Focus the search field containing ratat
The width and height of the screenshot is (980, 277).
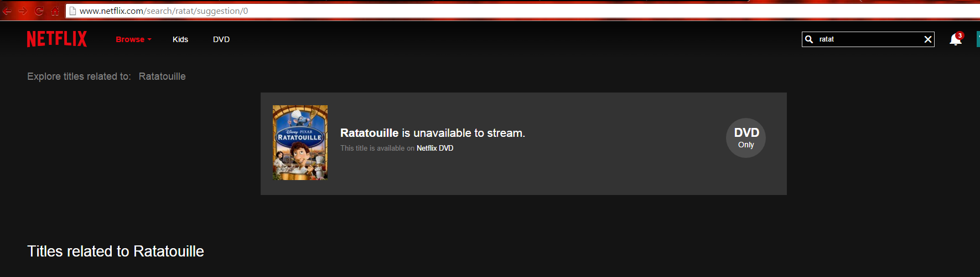pyautogui.click(x=869, y=39)
